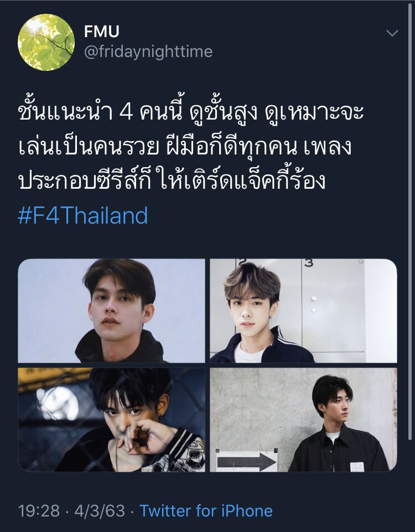Screen dimensions: 415x532
Task: Open photo of man in striped track jacket
Action: [303, 311]
